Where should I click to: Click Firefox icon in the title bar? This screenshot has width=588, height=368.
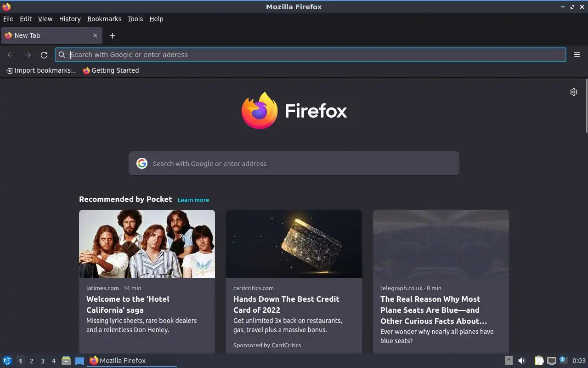click(x=6, y=6)
